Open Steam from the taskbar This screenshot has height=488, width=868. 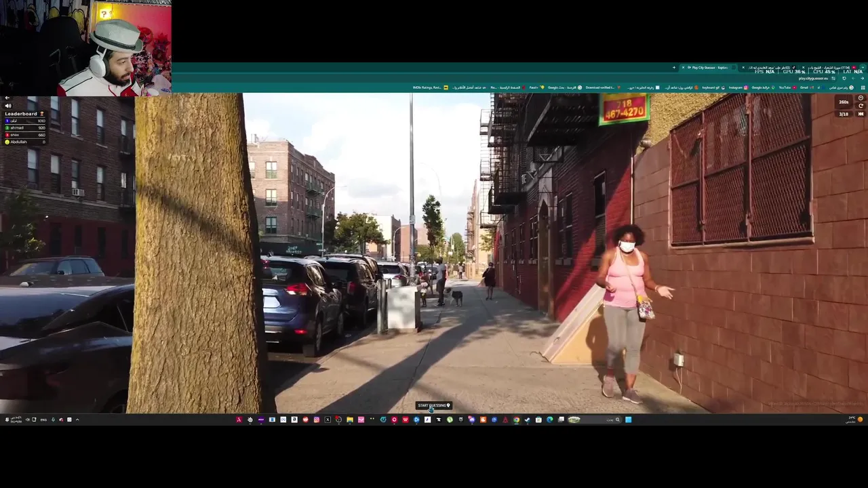pyautogui.click(x=527, y=420)
